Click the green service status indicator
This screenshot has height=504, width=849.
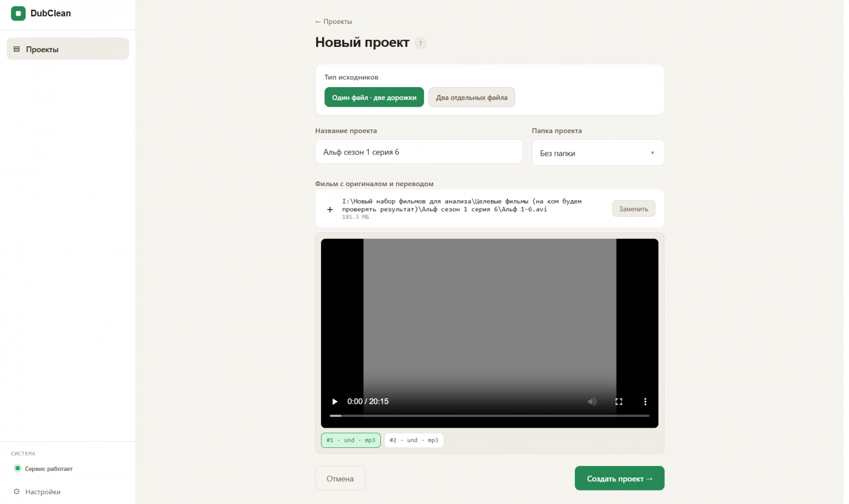17,468
